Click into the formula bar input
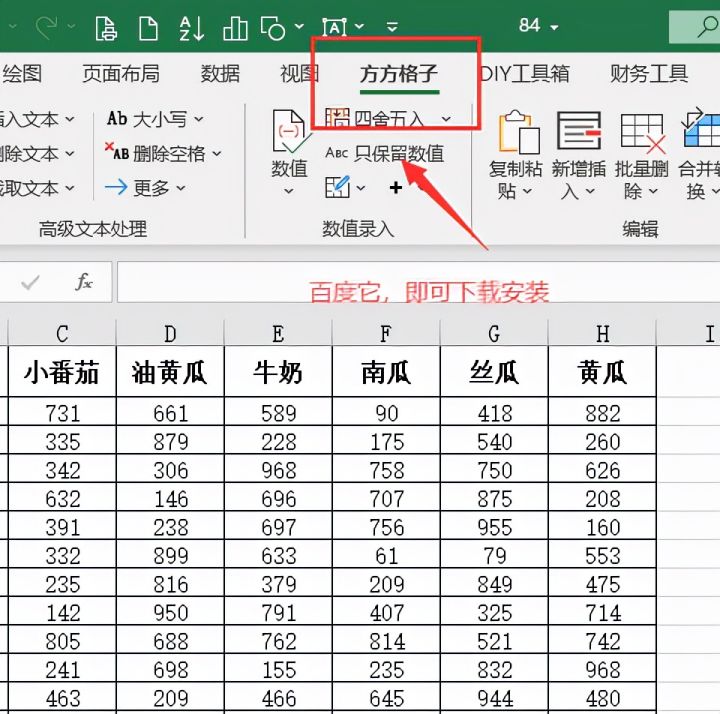The width and height of the screenshot is (720, 714). coord(418,282)
